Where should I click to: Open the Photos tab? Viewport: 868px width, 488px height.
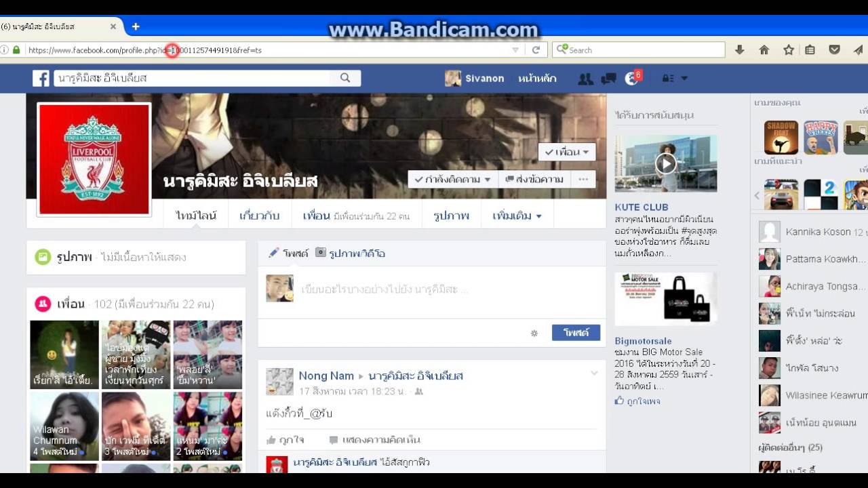pyautogui.click(x=451, y=216)
